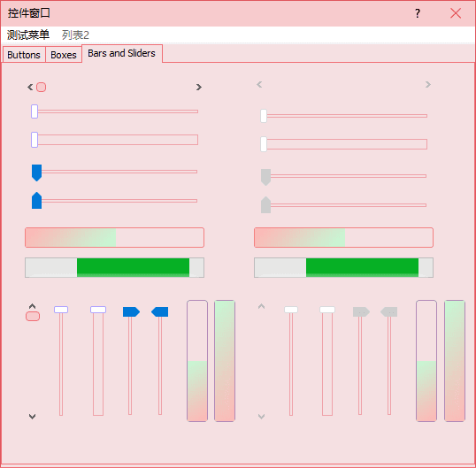Click the half-filled vertical progress bar on the right
Screen dimensions: 476x468
click(x=426, y=361)
